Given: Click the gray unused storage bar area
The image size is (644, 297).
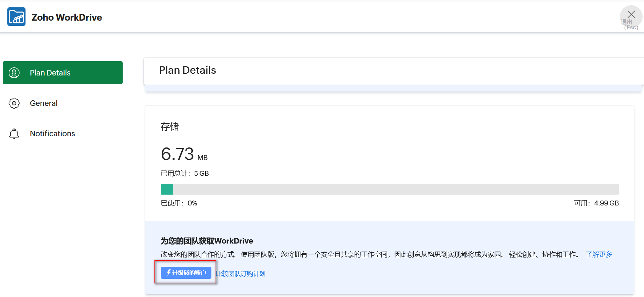Looking at the screenshot, I should tap(395, 189).
